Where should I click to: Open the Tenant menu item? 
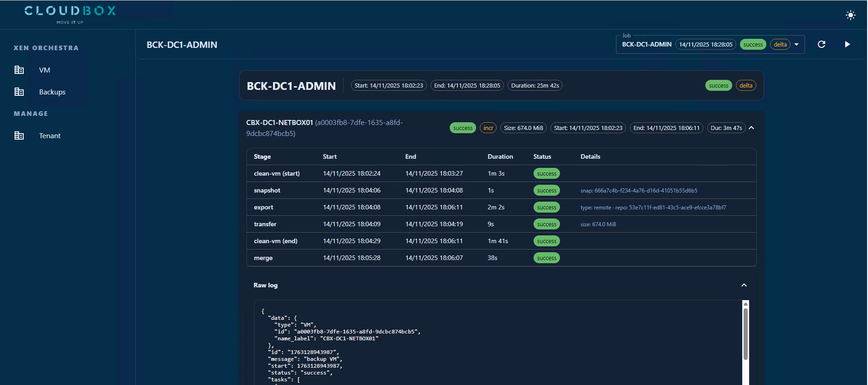[x=50, y=135]
